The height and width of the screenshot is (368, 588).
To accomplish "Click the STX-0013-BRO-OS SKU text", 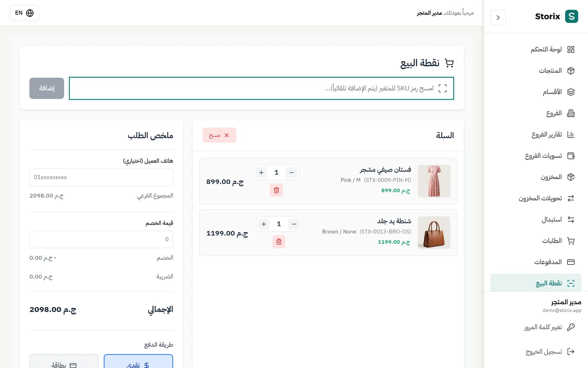I will tap(386, 231).
